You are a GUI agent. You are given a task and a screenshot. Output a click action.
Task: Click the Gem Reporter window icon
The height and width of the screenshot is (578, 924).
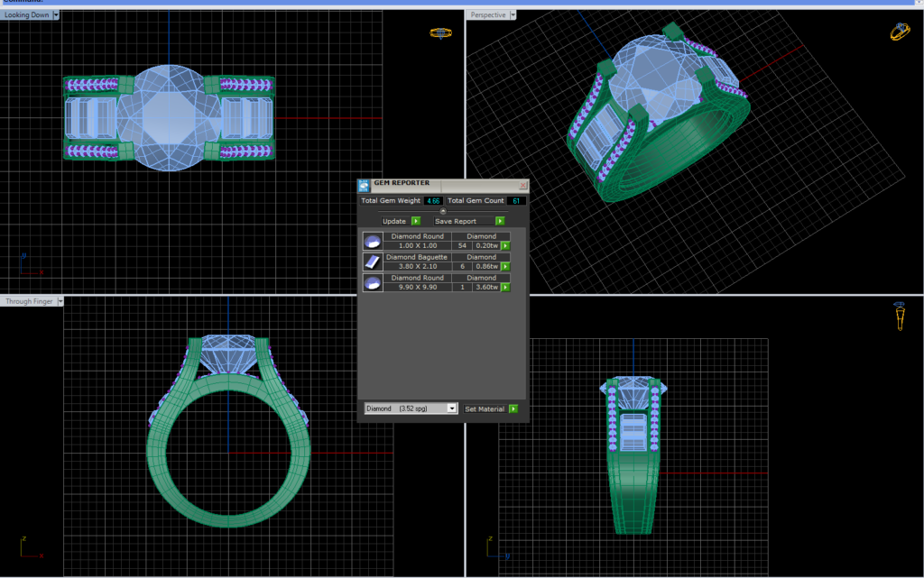click(364, 186)
